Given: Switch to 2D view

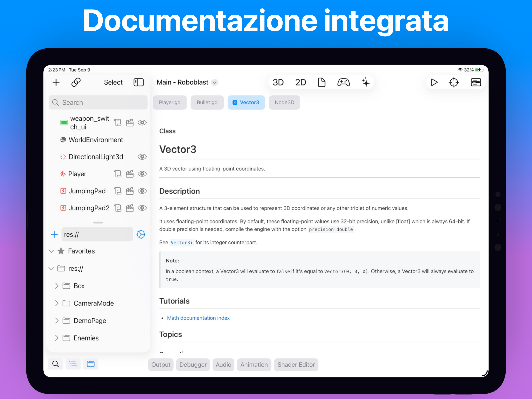Looking at the screenshot, I should click(300, 82).
